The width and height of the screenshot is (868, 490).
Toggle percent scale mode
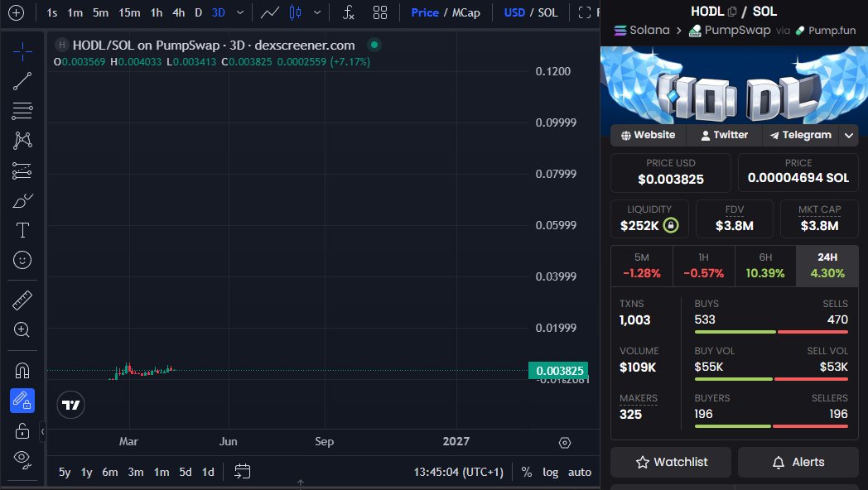point(527,473)
